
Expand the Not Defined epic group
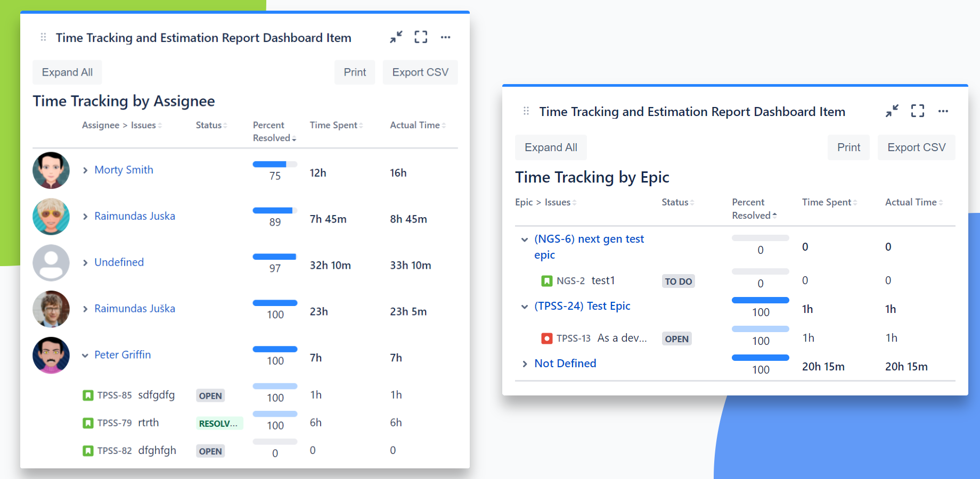(525, 364)
